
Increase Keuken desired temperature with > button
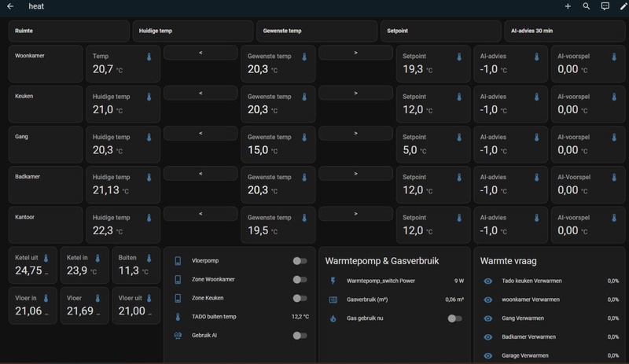355,93
